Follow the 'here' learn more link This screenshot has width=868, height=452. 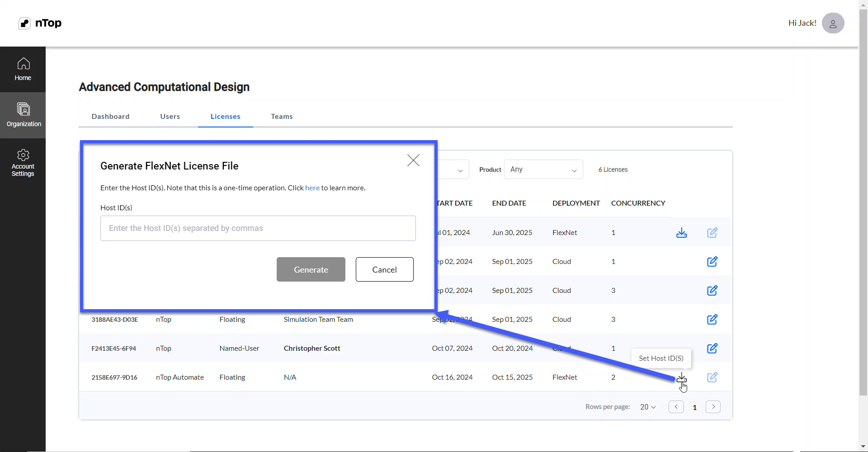pos(312,188)
